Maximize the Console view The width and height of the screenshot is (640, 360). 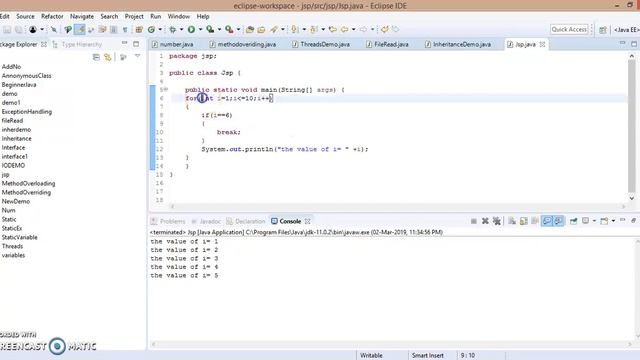click(634, 220)
